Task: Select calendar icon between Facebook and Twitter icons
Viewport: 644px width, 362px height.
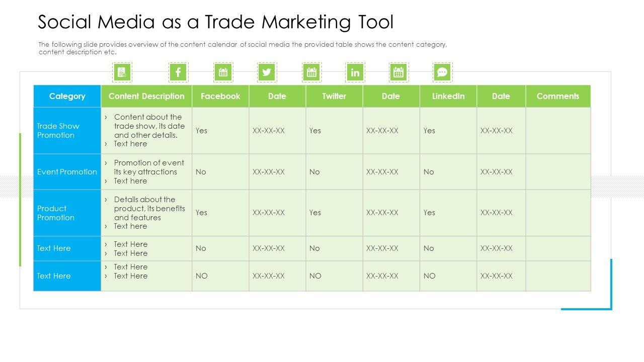Action: [223, 72]
